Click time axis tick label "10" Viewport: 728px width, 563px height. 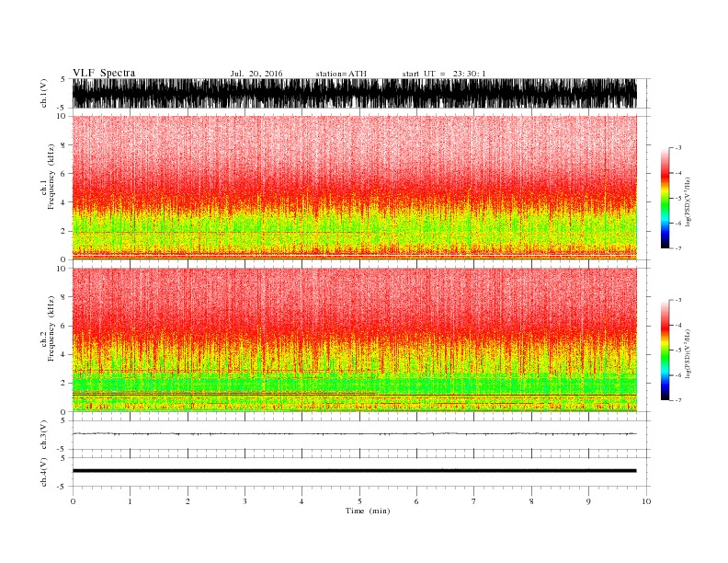[x=646, y=501]
